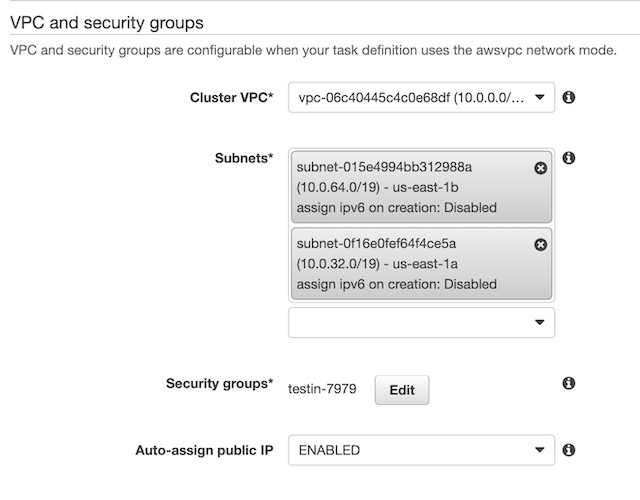The height and width of the screenshot is (500, 640).
Task: Select the us-east-1a subnet entry
Action: coord(410,264)
